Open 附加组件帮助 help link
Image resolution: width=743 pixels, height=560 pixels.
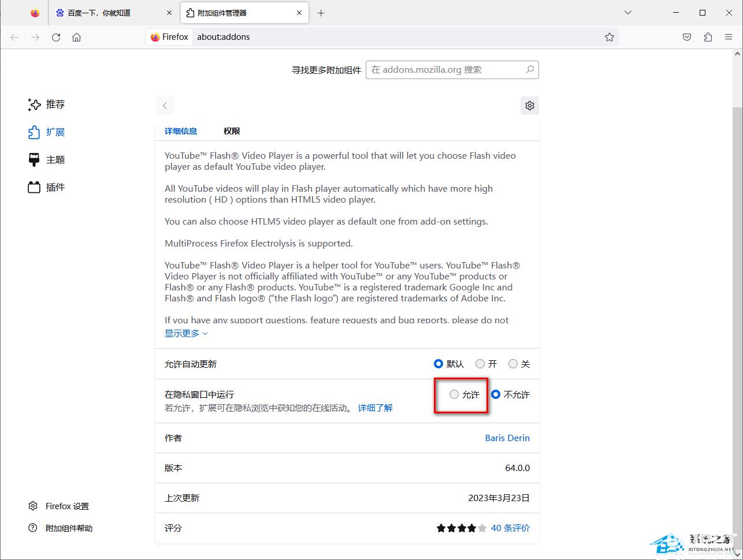[61, 528]
